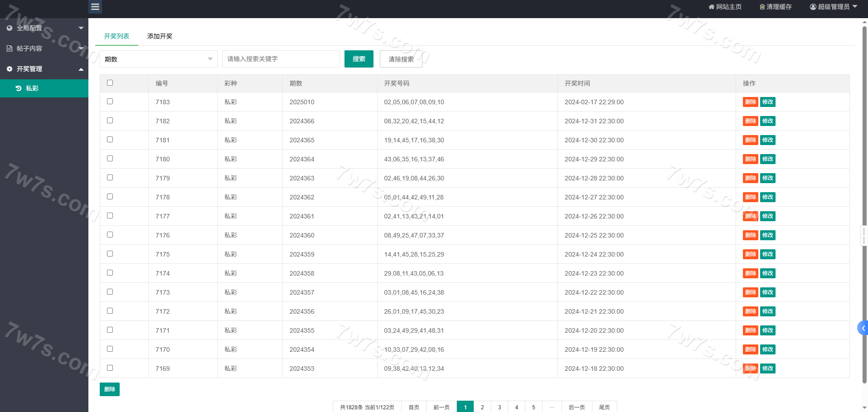This screenshot has height=412, width=868.
Task: Open the 超级管理员 user menu
Action: 833,7
